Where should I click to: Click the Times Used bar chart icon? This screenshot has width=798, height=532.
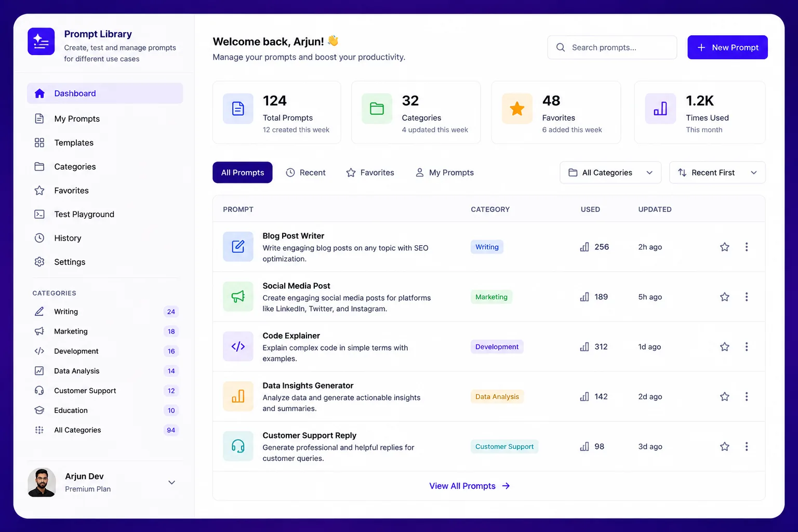660,109
